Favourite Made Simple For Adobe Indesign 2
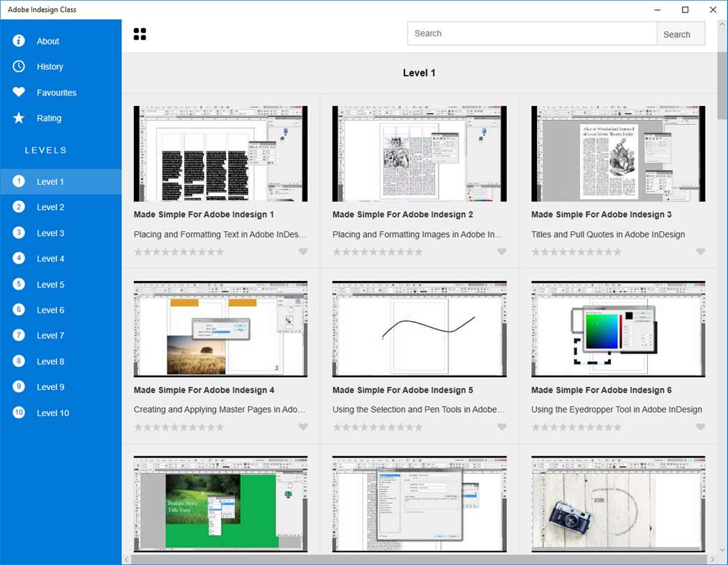The width and height of the screenshot is (728, 565). [501, 252]
